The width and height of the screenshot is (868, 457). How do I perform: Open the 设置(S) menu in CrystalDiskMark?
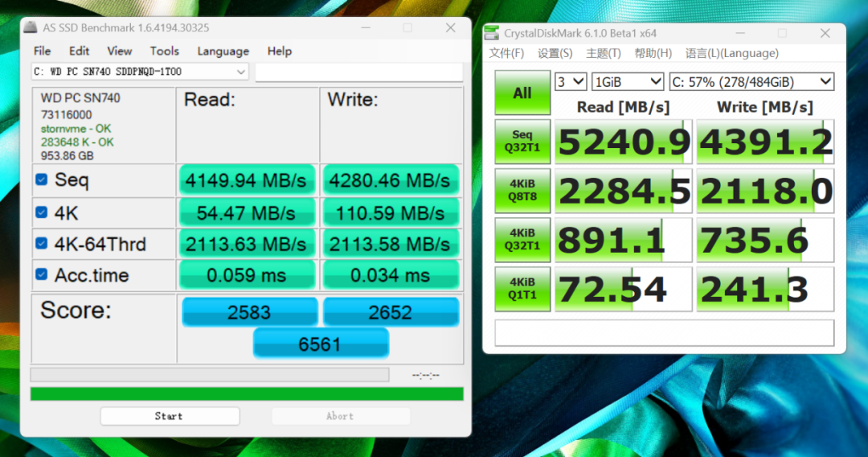(x=555, y=53)
